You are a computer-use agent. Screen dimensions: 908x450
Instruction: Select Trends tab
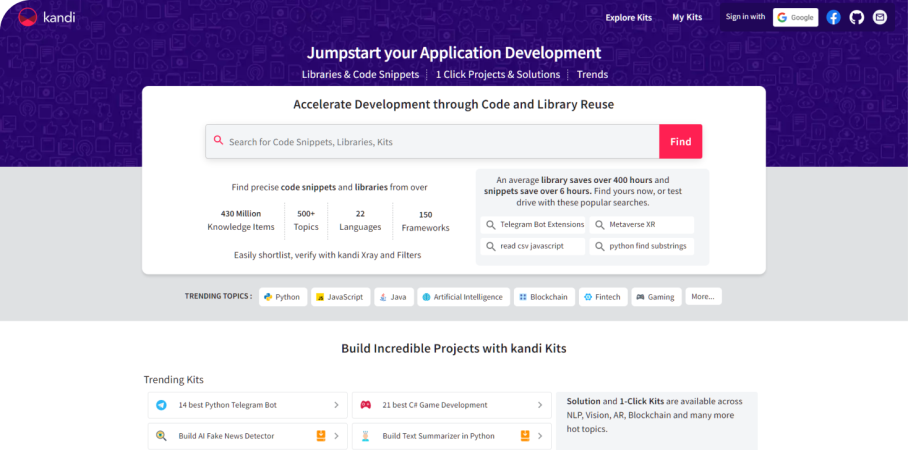click(x=592, y=75)
